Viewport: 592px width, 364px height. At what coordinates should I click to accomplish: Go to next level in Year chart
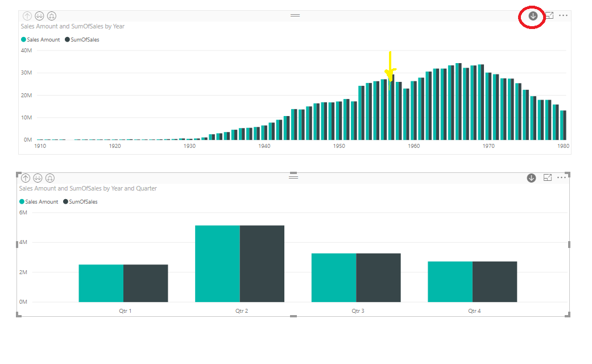(x=39, y=16)
